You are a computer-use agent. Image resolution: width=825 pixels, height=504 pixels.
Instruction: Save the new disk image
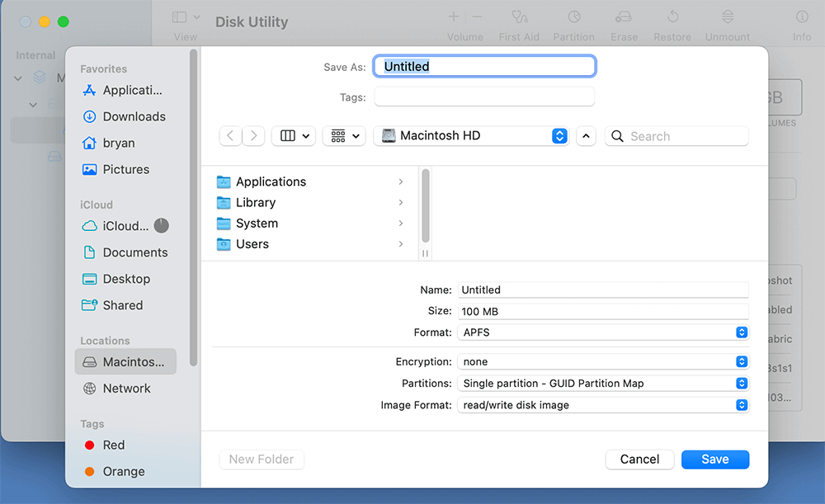pos(714,459)
